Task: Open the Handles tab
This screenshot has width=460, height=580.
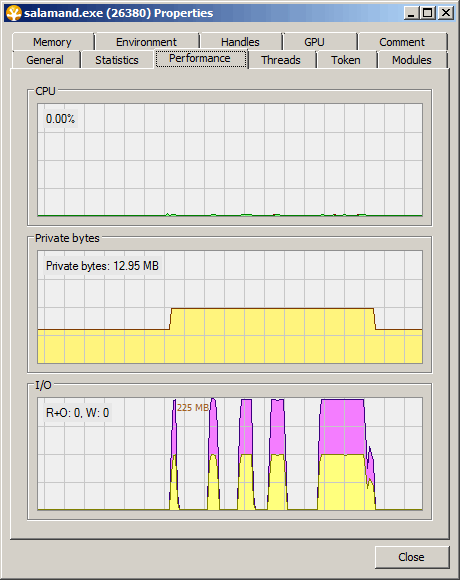Action: [240, 42]
